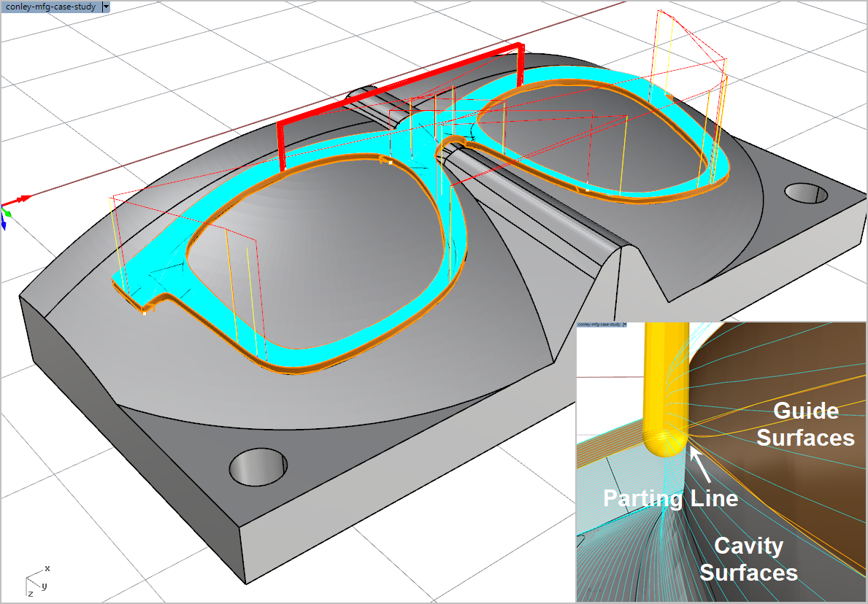Viewport: 868px width, 604px height.
Task: Select the green Y-axis arrow of origin gizmo
Action: pyautogui.click(x=7, y=213)
